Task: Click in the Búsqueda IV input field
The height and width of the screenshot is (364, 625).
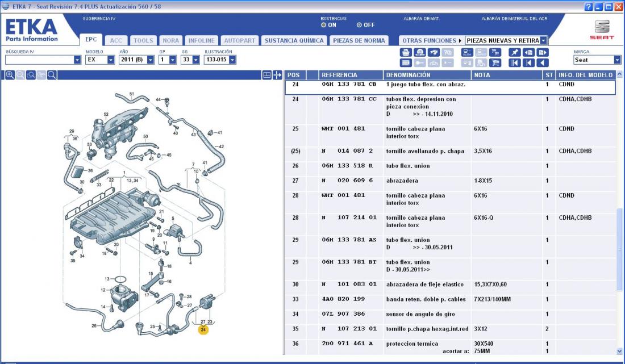Action: coord(39,60)
